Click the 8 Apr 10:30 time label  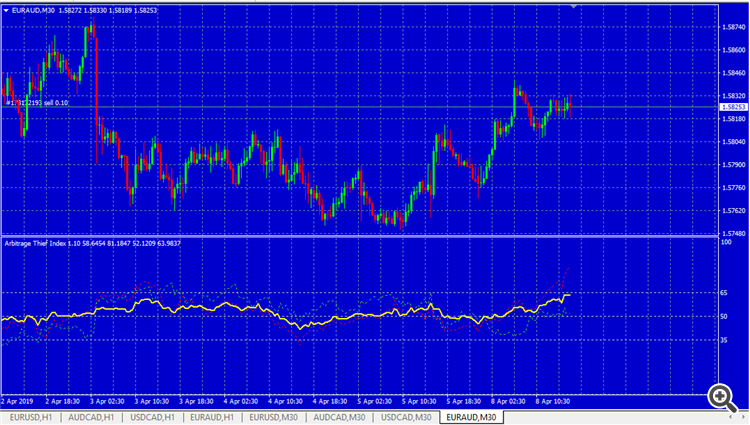tap(552, 402)
